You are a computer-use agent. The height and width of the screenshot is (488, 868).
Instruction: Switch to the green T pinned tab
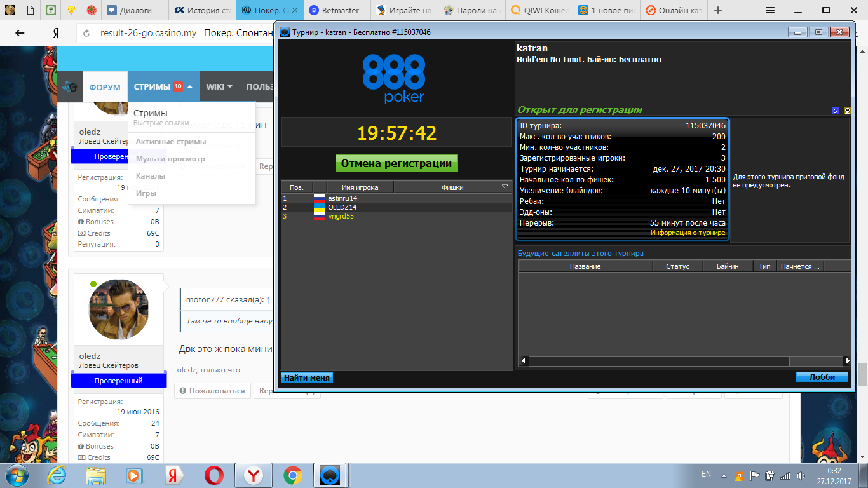[51, 10]
